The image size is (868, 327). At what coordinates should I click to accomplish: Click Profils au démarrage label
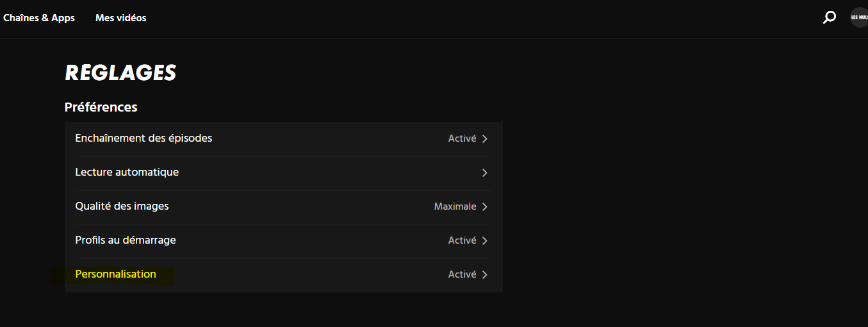point(126,240)
